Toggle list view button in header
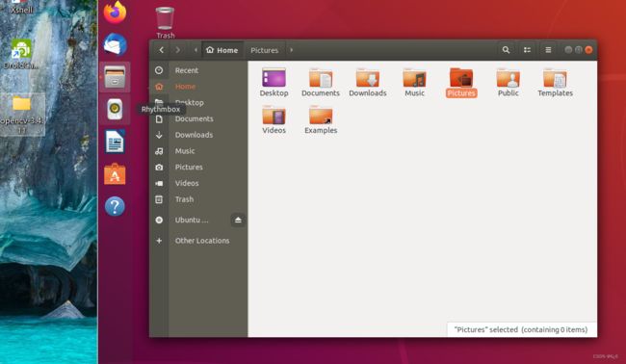 (x=528, y=50)
